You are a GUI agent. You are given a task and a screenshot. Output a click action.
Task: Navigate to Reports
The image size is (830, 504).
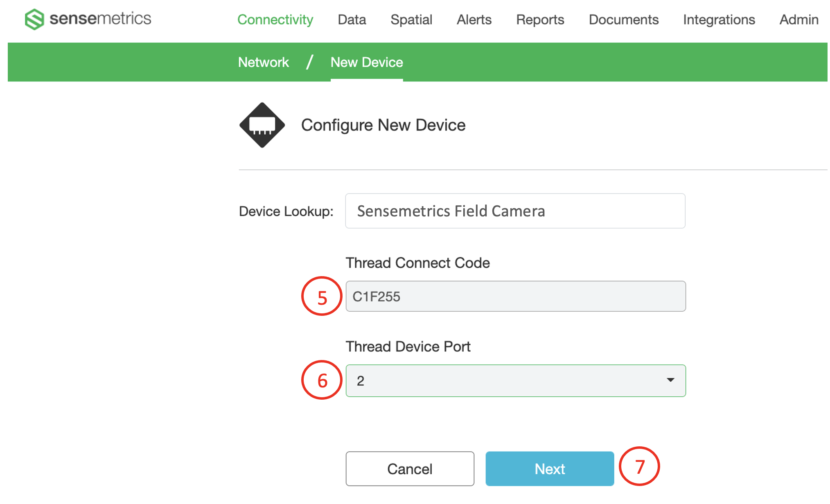coord(540,19)
